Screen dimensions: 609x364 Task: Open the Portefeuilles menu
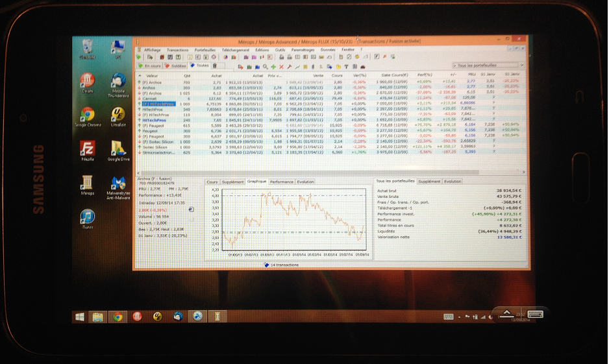(x=205, y=50)
